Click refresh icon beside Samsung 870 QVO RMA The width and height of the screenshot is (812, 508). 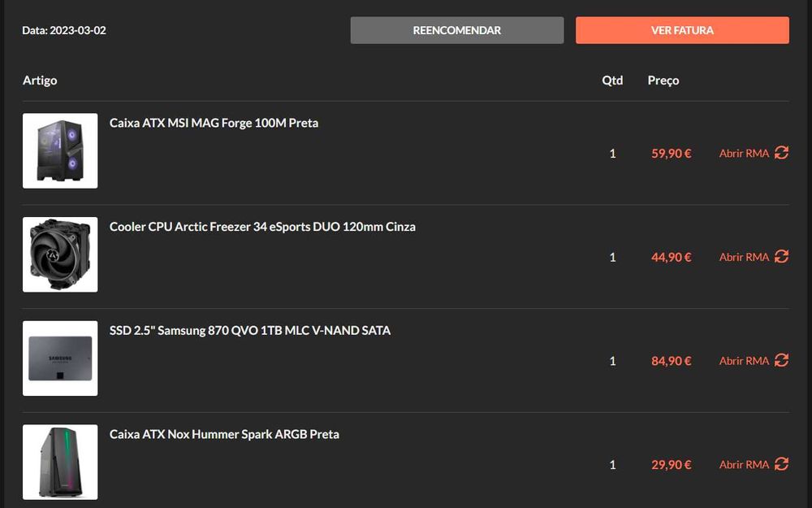(x=781, y=360)
